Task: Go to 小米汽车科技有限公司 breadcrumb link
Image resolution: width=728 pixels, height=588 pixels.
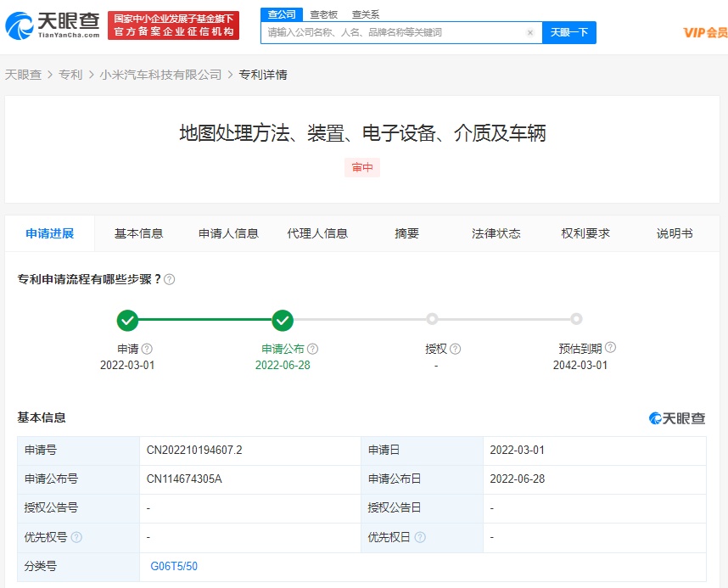Action: [160, 75]
